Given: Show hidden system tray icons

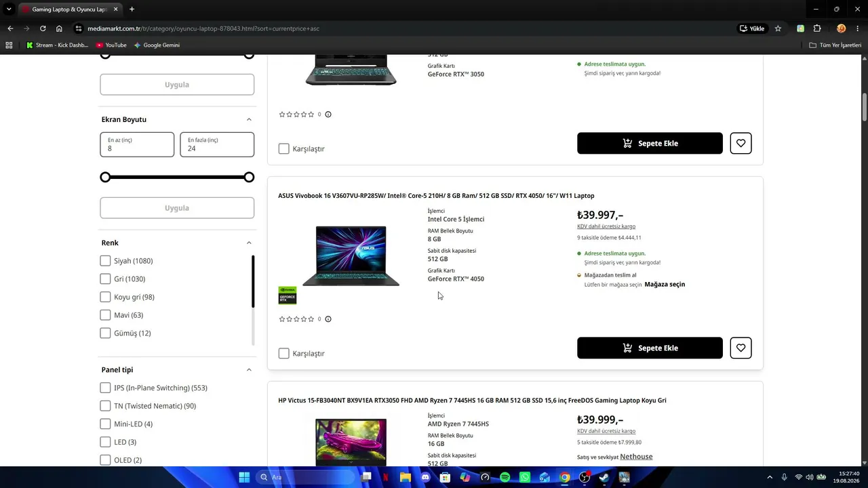Looking at the screenshot, I should pos(769,477).
